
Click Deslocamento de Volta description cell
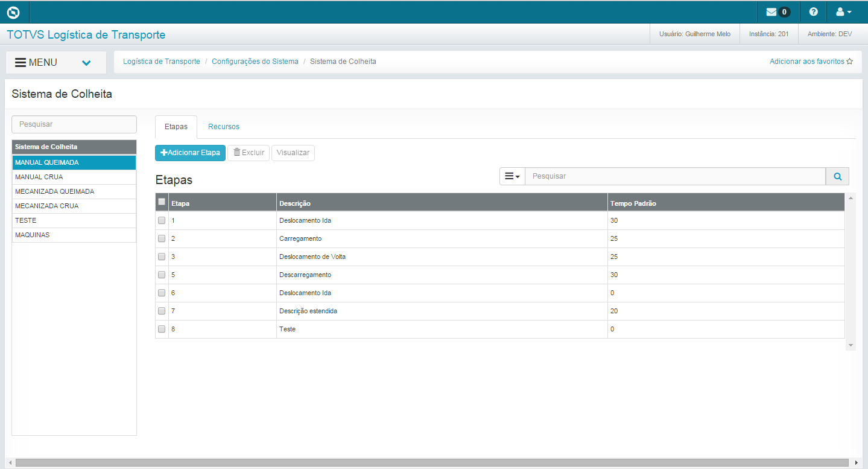tap(442, 257)
